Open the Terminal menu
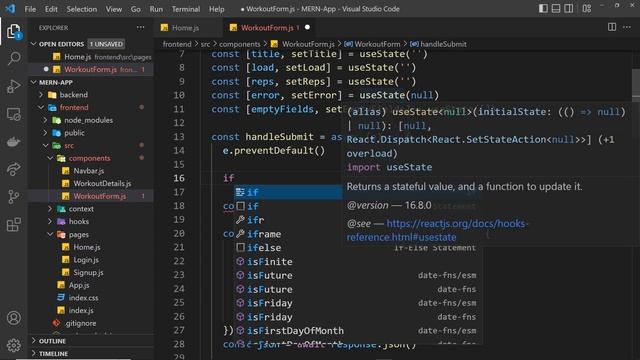640x360 pixels. point(186,9)
